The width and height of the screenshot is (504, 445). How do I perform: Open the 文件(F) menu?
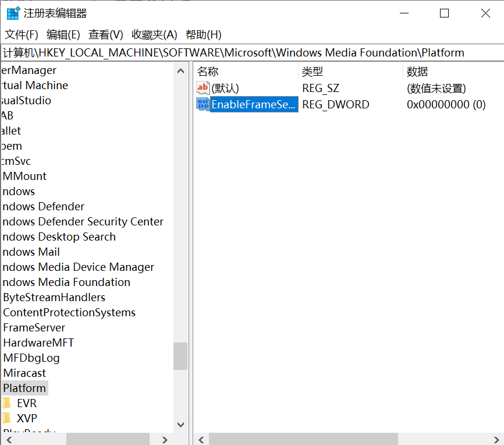[21, 34]
